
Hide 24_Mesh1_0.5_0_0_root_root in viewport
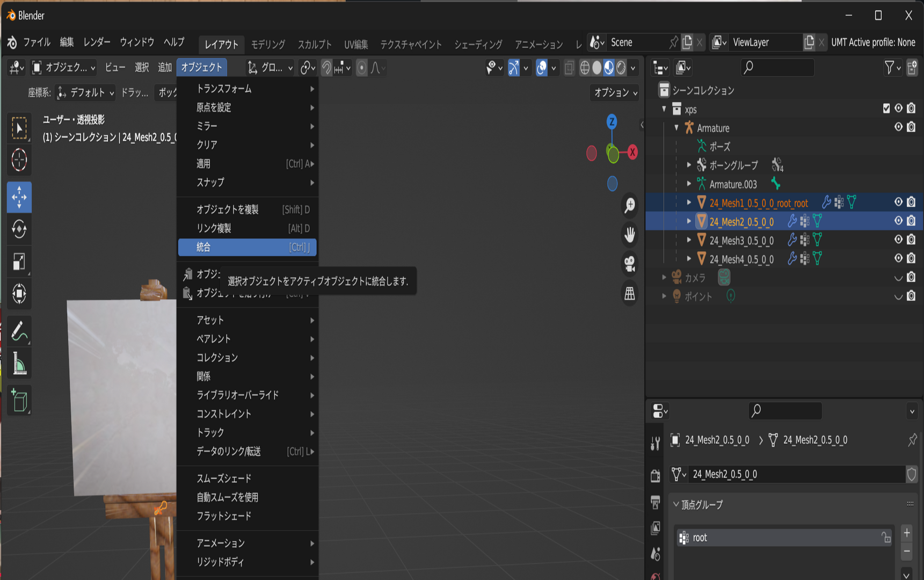[898, 202]
